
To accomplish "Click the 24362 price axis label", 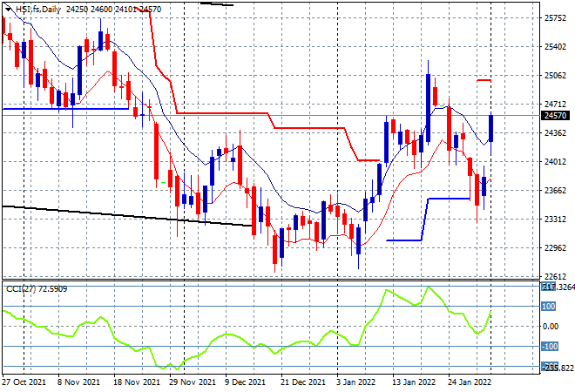I will [555, 132].
